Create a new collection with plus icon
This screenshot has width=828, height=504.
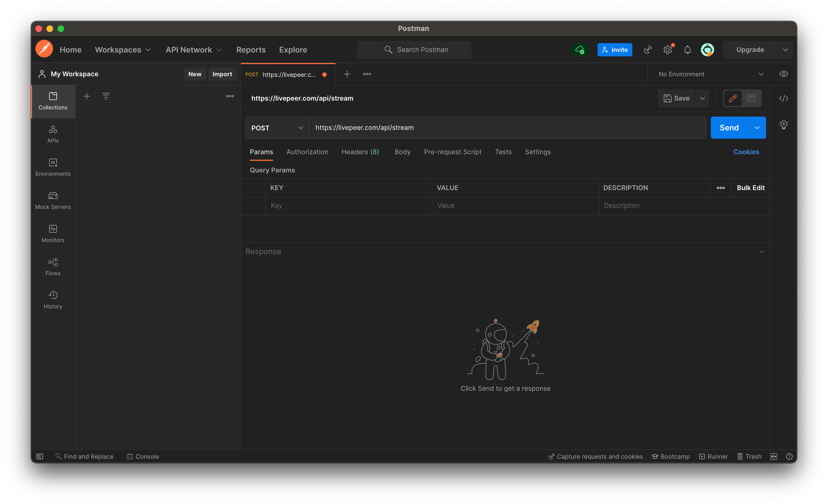pos(87,96)
